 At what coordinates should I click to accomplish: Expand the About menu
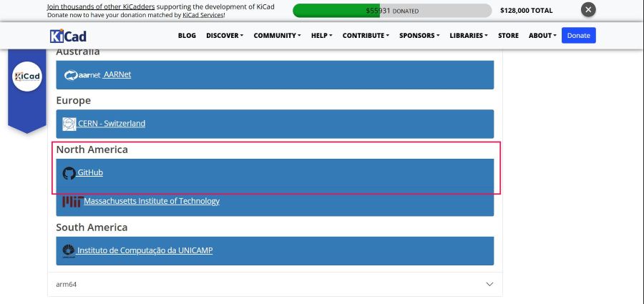pos(542,36)
